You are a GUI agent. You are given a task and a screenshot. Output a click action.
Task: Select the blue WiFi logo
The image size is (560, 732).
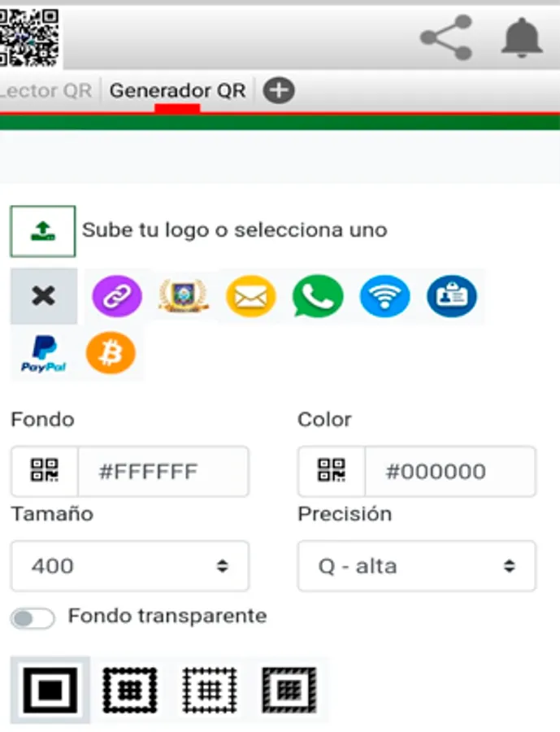pos(385,296)
